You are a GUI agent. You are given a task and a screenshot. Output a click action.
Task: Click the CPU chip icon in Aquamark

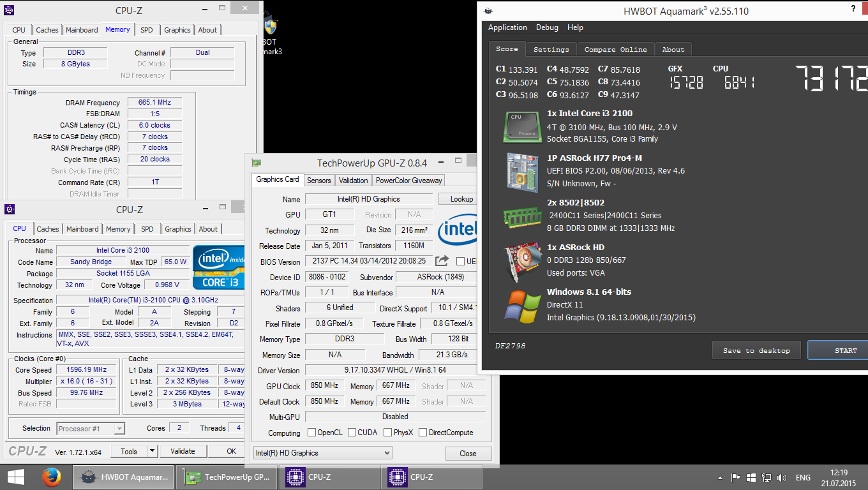point(522,126)
